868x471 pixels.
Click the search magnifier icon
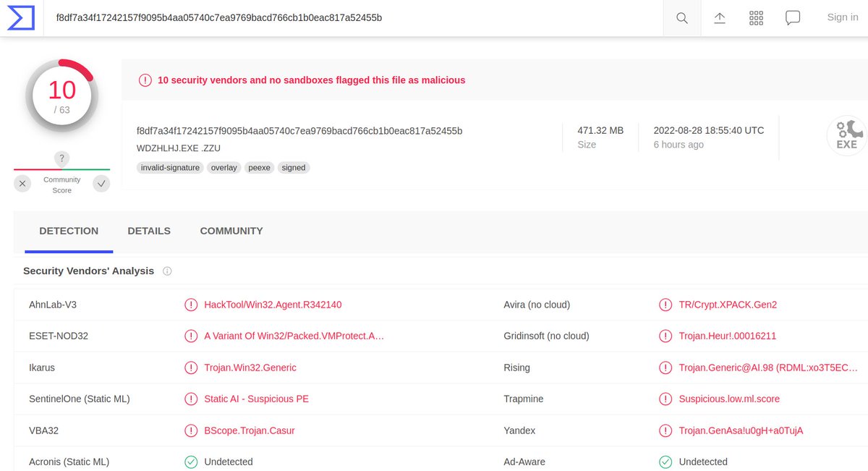click(681, 18)
